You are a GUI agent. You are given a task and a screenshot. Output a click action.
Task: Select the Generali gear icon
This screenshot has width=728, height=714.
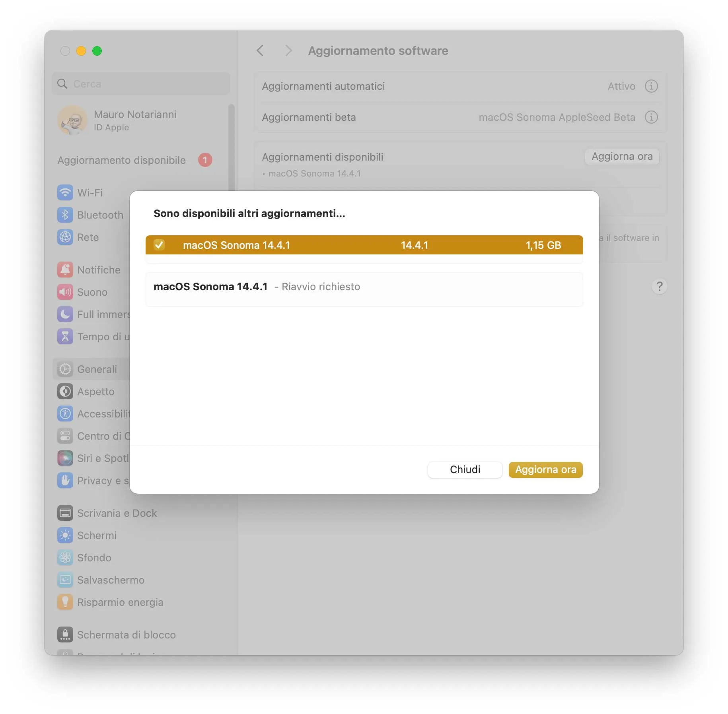tap(65, 369)
